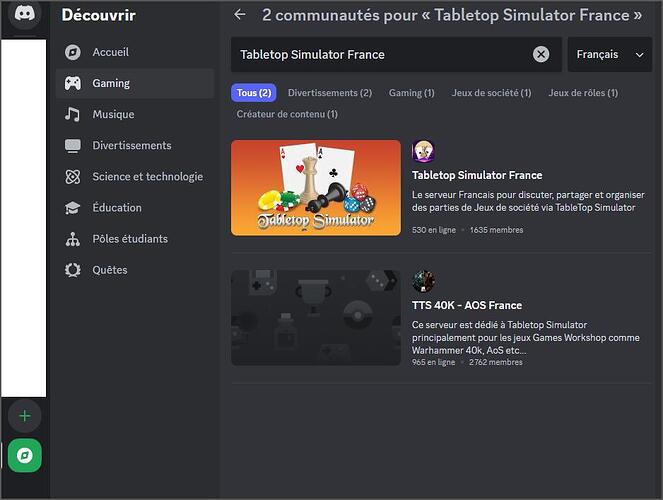This screenshot has height=500, width=663.
Task: Click the '2 communautés pour' heading
Action: pos(452,15)
